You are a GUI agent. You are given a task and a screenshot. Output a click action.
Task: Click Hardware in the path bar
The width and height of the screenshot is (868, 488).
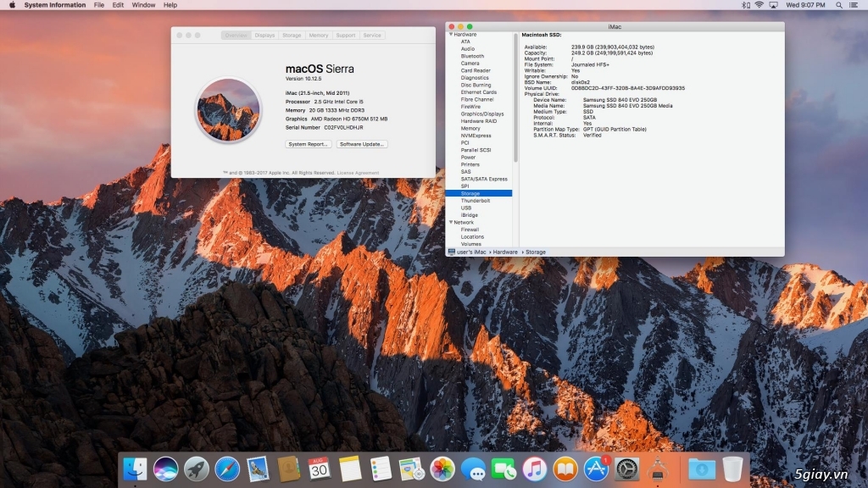click(505, 252)
